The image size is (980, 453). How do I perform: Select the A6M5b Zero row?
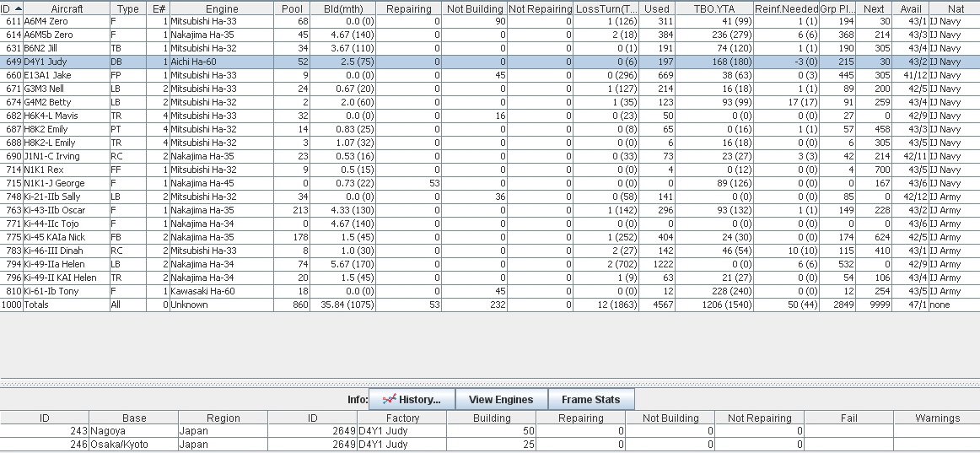pos(490,35)
